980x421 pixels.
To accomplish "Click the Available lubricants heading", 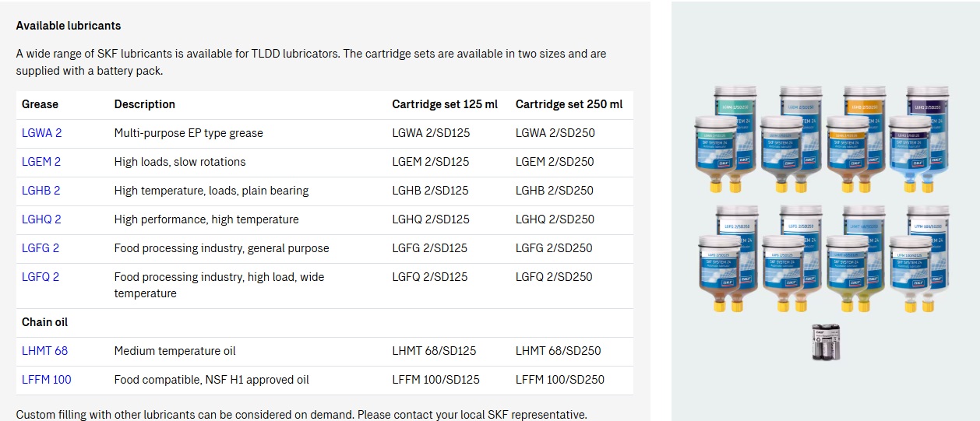I will pyautogui.click(x=69, y=26).
